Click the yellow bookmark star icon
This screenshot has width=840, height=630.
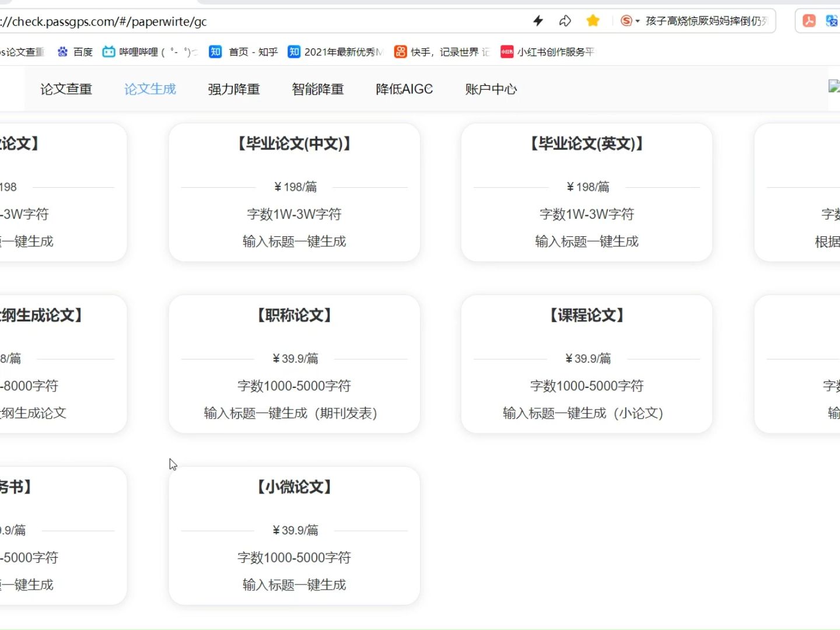point(593,21)
